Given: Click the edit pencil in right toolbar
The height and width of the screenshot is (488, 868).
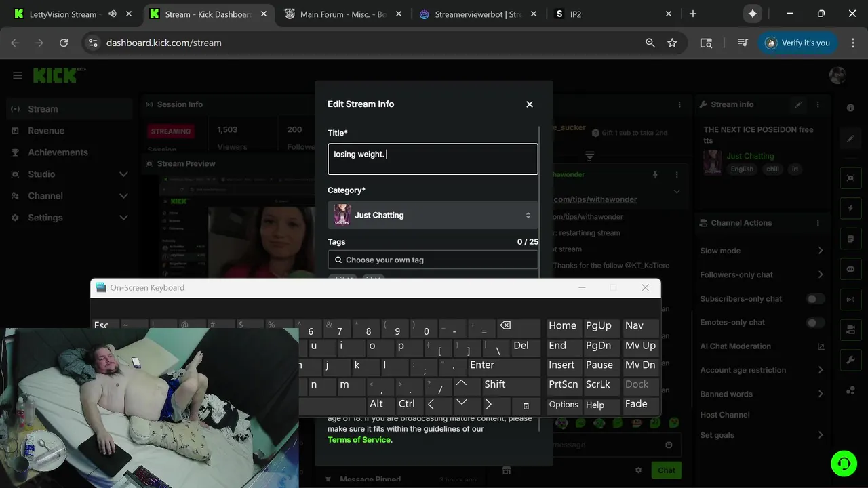Looking at the screenshot, I should coord(850,139).
